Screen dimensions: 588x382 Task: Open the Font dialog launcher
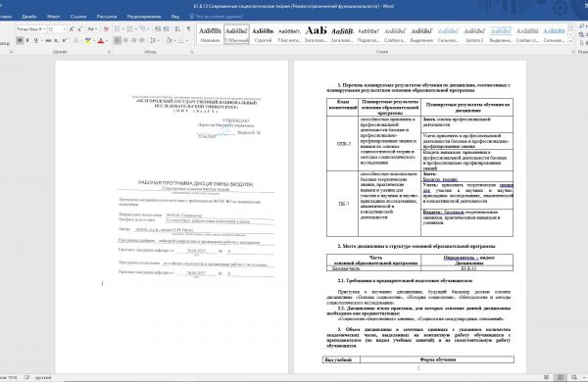coord(109,52)
